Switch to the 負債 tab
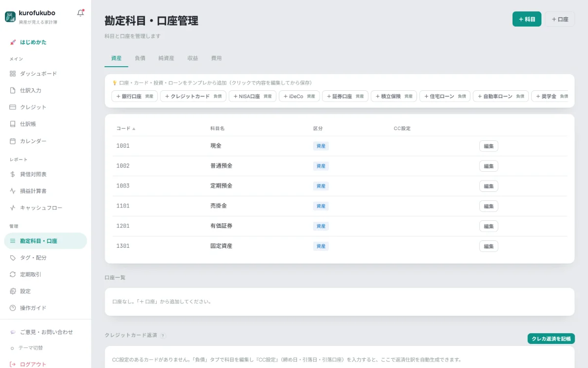588x368 pixels. pyautogui.click(x=140, y=58)
